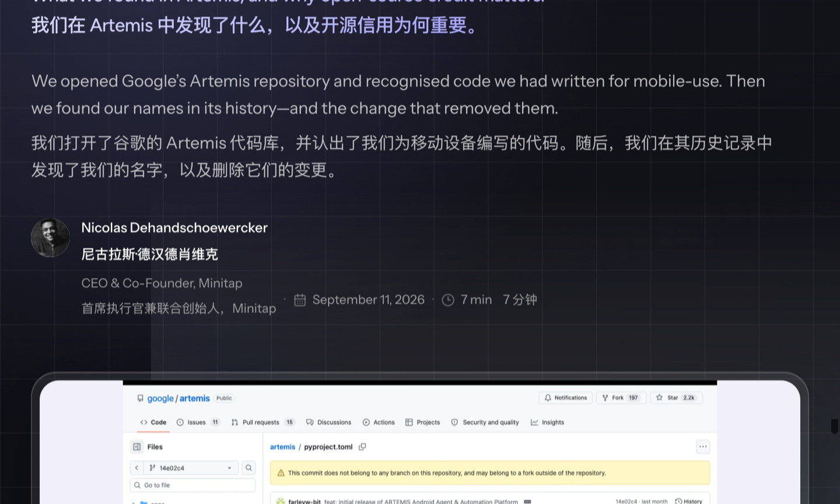The image size is (840, 504).
Task: Focus the Go to file search field
Action: click(192, 485)
